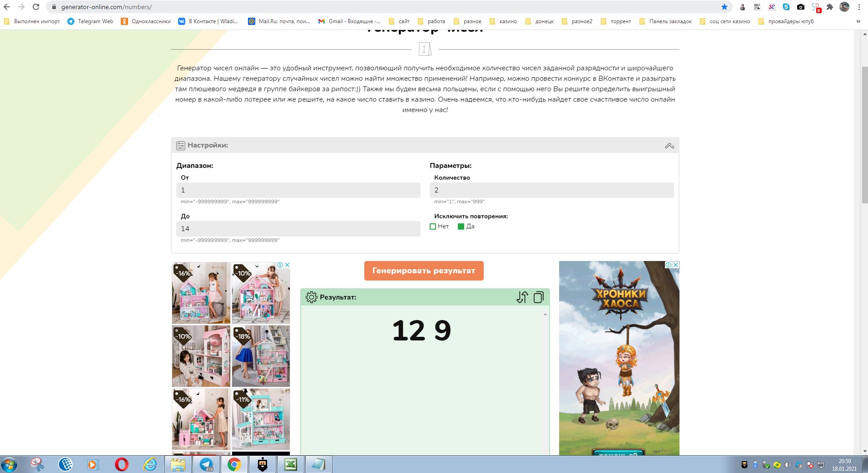Reload the page with refresh icon
Image resolution: width=868 pixels, height=473 pixels.
(36, 7)
